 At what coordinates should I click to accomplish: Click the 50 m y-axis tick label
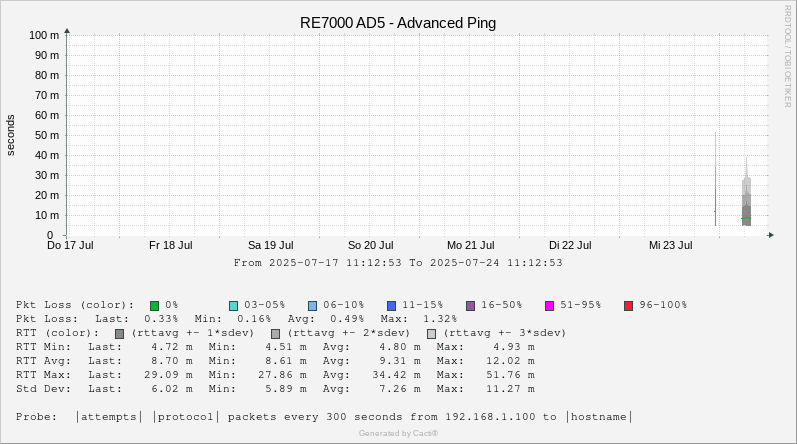point(47,135)
